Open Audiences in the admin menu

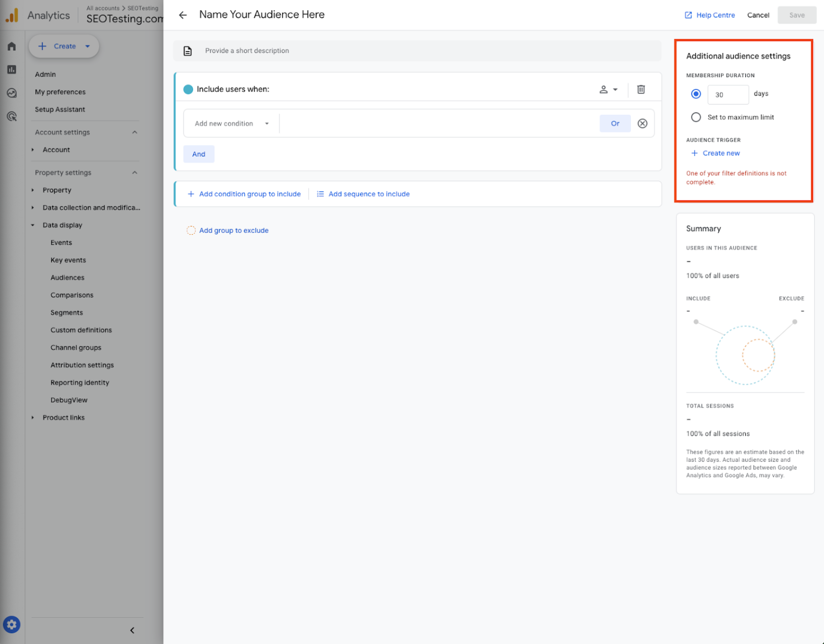point(68,278)
